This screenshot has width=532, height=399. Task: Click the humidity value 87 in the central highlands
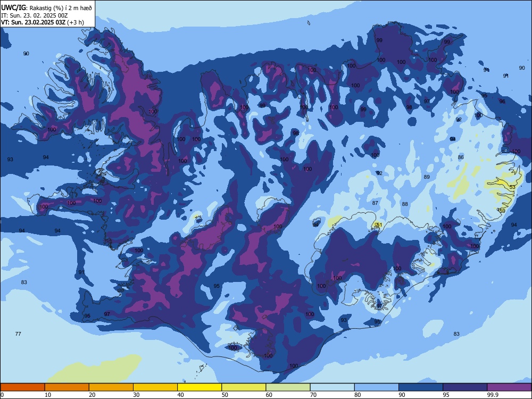(375, 203)
